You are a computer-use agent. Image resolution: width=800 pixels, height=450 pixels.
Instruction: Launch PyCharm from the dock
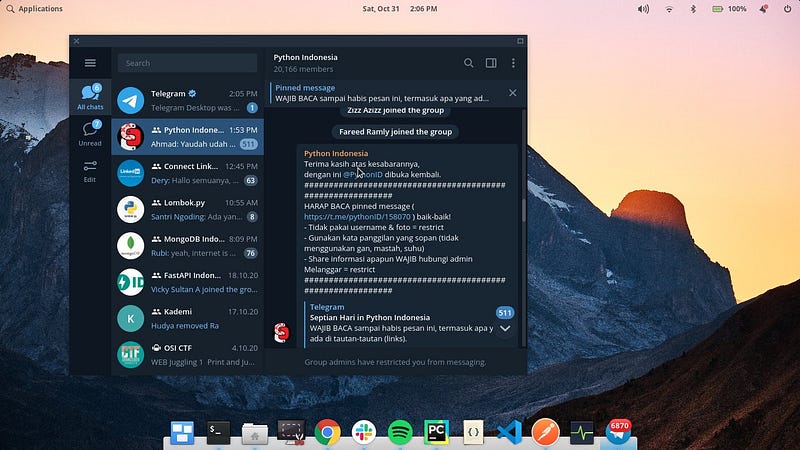pos(436,433)
